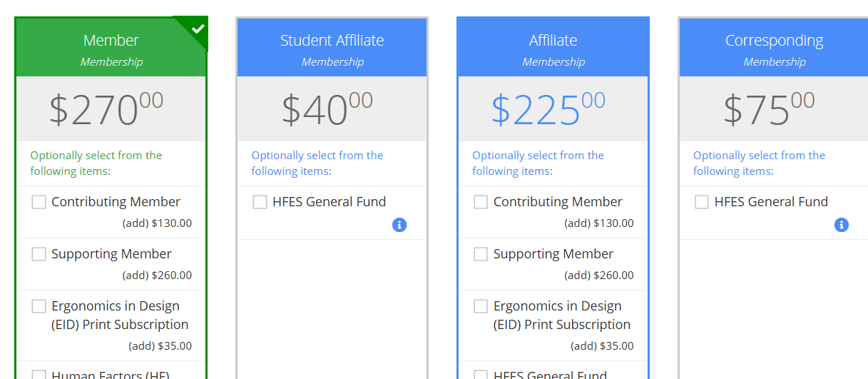Click the $75.00 Corresponding price
Image resolution: width=868 pixels, height=379 pixels.
point(769,109)
